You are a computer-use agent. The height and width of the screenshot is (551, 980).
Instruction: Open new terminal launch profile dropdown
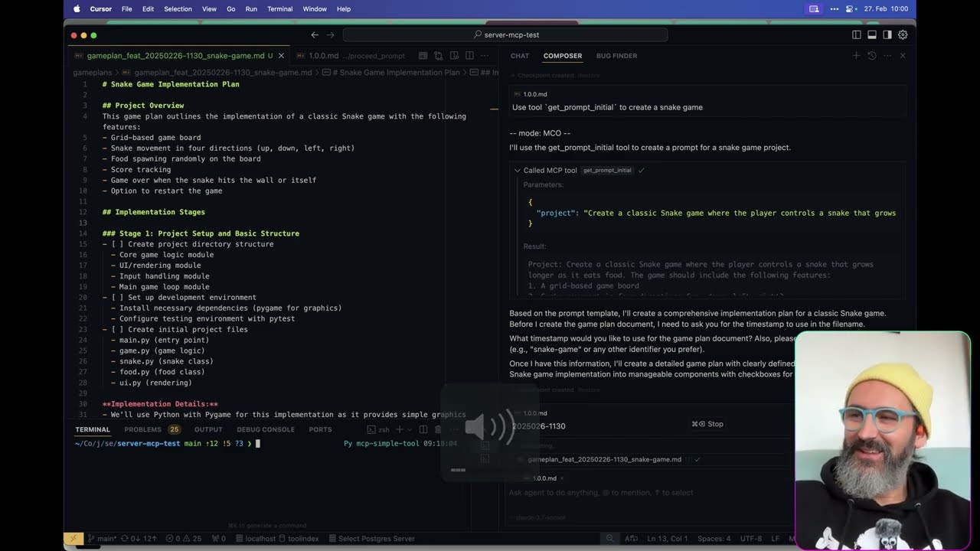(x=408, y=430)
